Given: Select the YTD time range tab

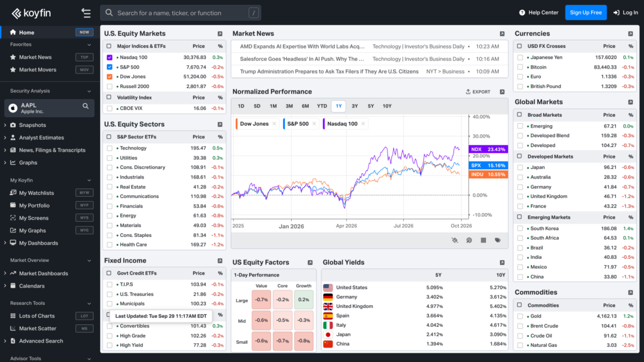Looking at the screenshot, I should click(x=322, y=106).
